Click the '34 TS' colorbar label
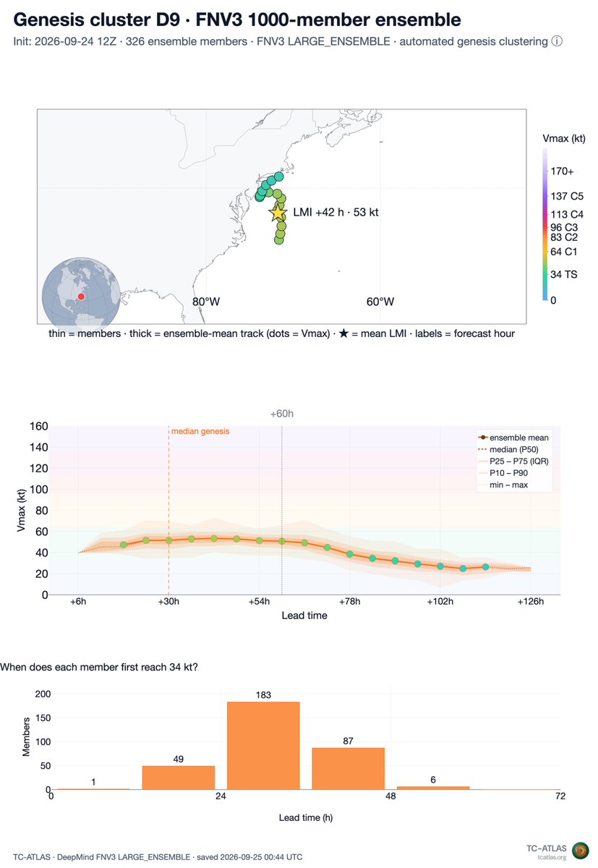598x868 pixels. (564, 275)
